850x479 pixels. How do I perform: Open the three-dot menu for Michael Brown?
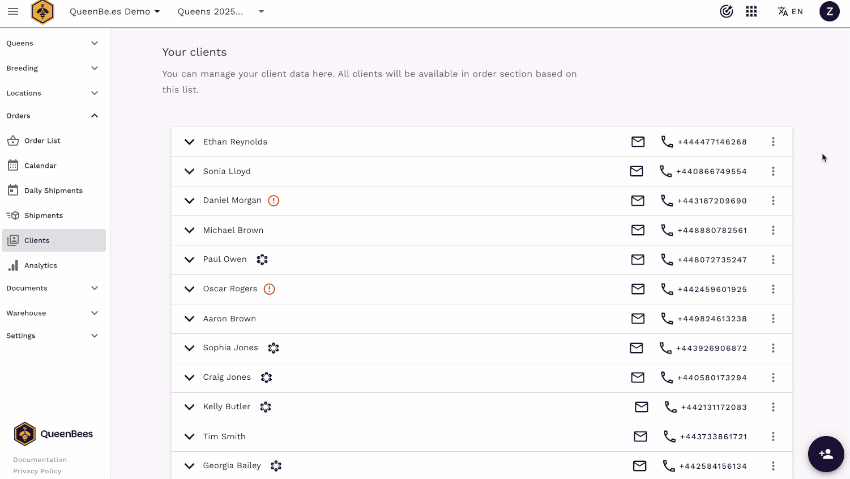click(773, 230)
